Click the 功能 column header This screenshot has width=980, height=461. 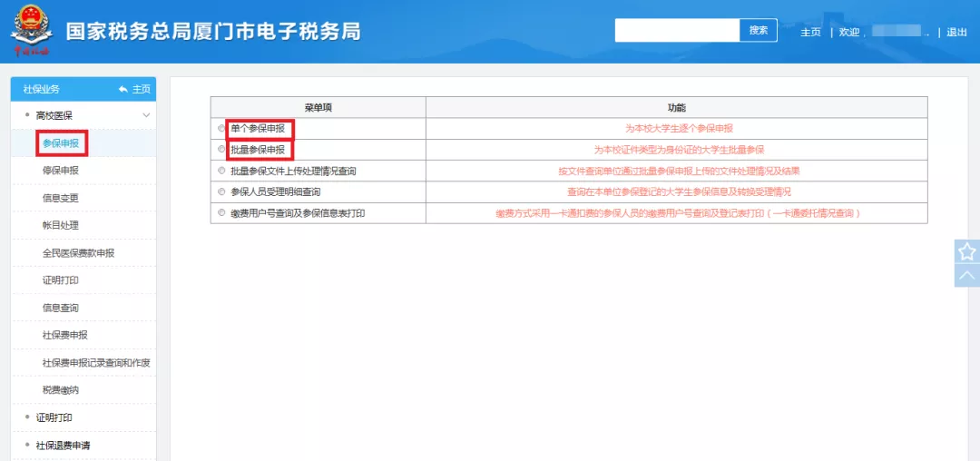point(677,107)
